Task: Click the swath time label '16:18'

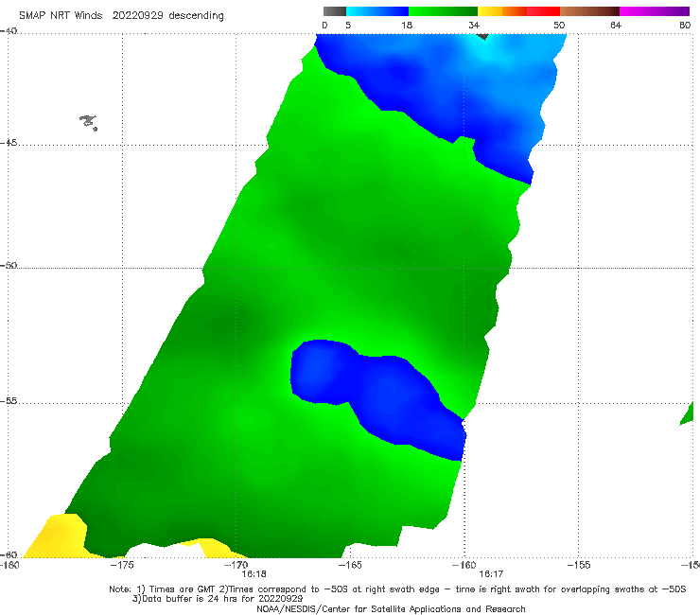Action: click(254, 573)
